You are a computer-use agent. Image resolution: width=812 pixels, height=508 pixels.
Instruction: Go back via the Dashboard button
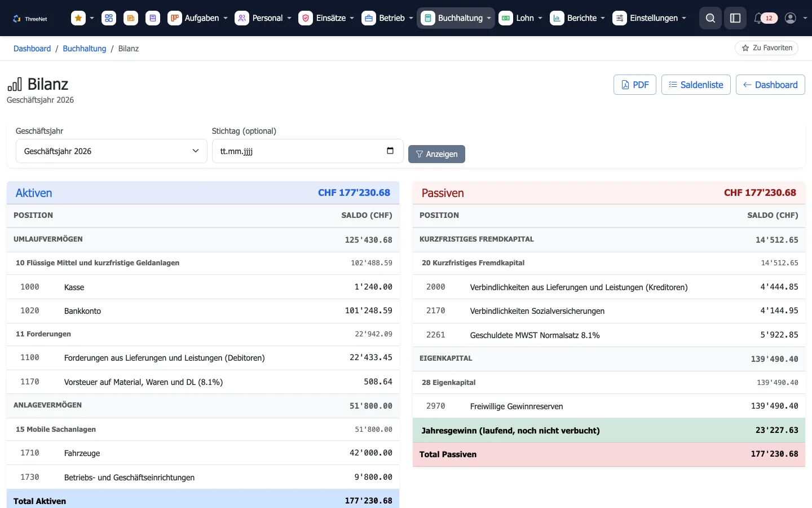point(770,85)
